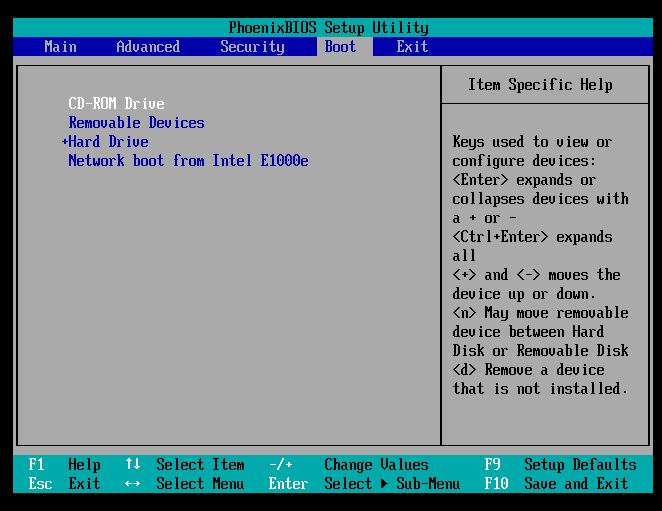Click the Item Specific Help heading
Screen dimensions: 662x511
pyautogui.click(x=540, y=85)
